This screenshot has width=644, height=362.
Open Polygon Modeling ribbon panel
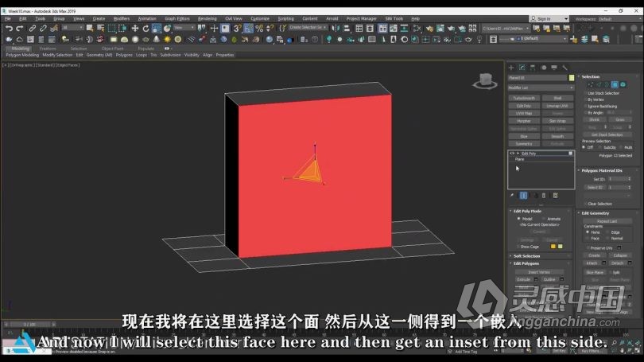coord(22,55)
